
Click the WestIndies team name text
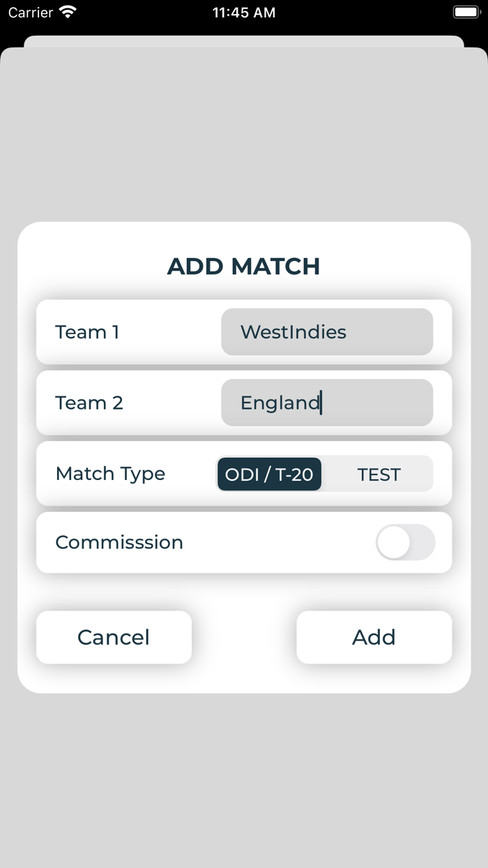click(291, 332)
